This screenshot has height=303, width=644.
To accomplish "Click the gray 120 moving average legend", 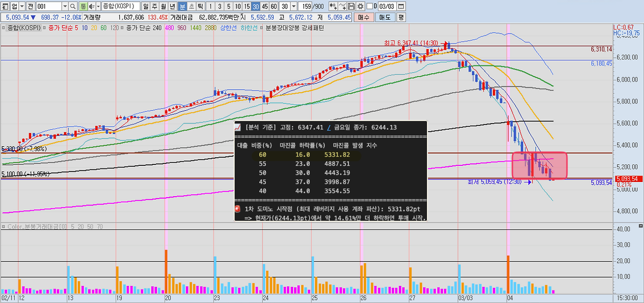I will [114, 28].
